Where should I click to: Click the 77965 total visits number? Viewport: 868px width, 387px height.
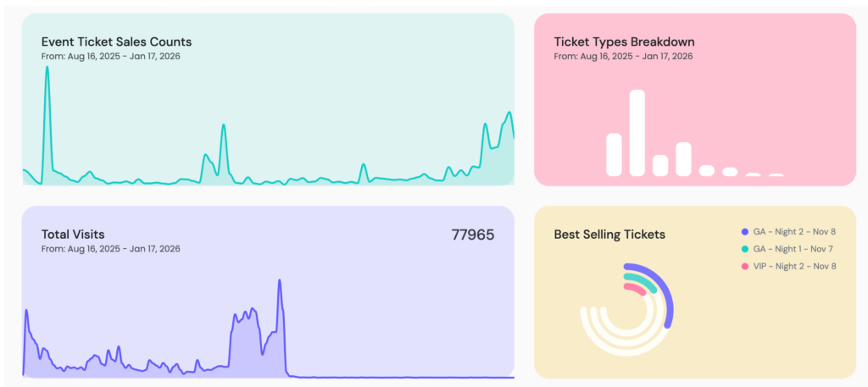[x=472, y=235]
